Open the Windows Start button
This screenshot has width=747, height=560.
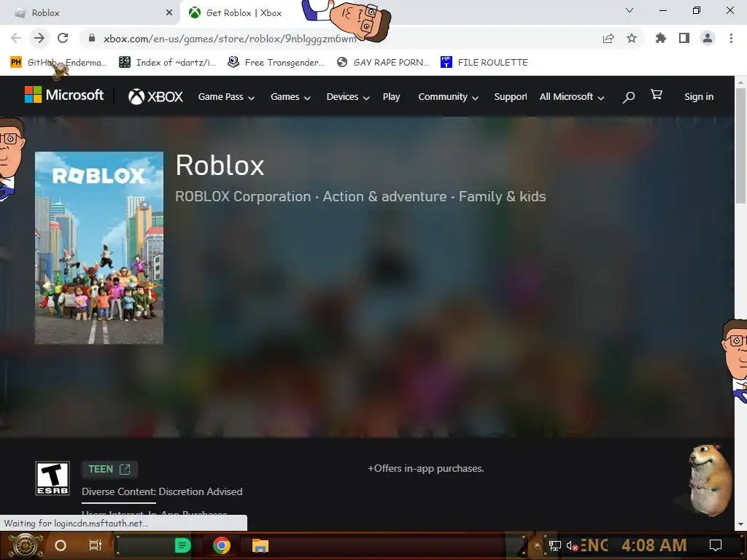(26, 545)
